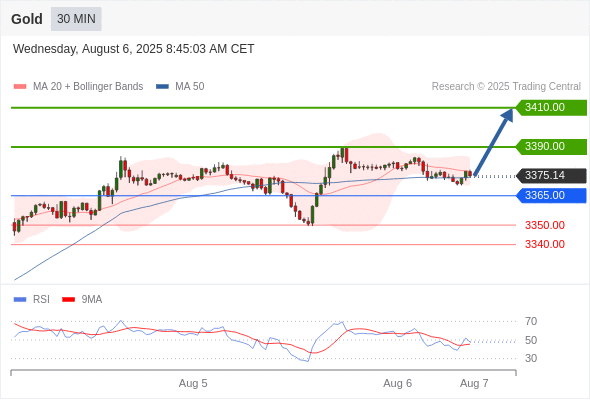Toggle the MA 20 + Bollinger Bands legend
Viewport: 590px width, 400px height.
[88, 87]
